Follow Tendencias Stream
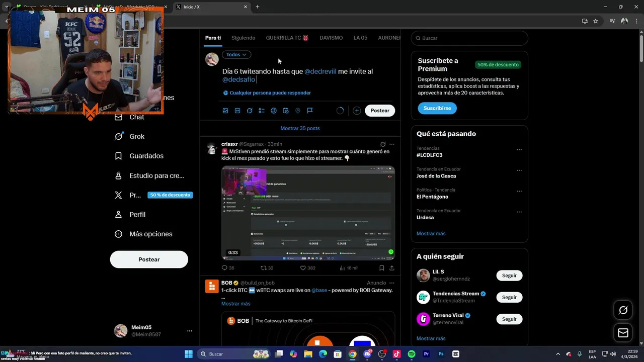The height and width of the screenshot is (362, 644). [x=509, y=297]
